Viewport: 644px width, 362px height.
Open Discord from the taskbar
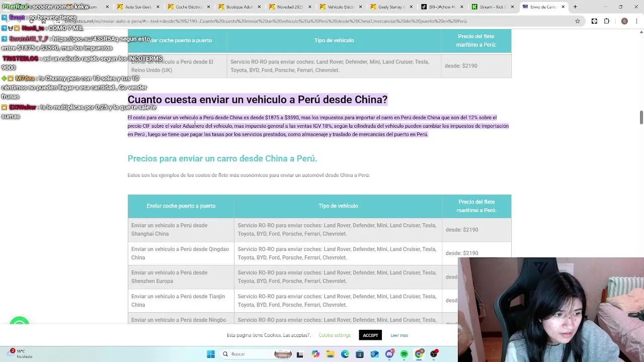pos(389,354)
